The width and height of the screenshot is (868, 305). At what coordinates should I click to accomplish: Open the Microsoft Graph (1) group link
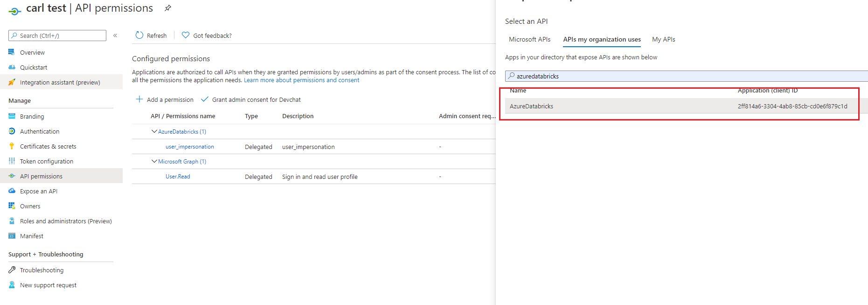coord(182,162)
